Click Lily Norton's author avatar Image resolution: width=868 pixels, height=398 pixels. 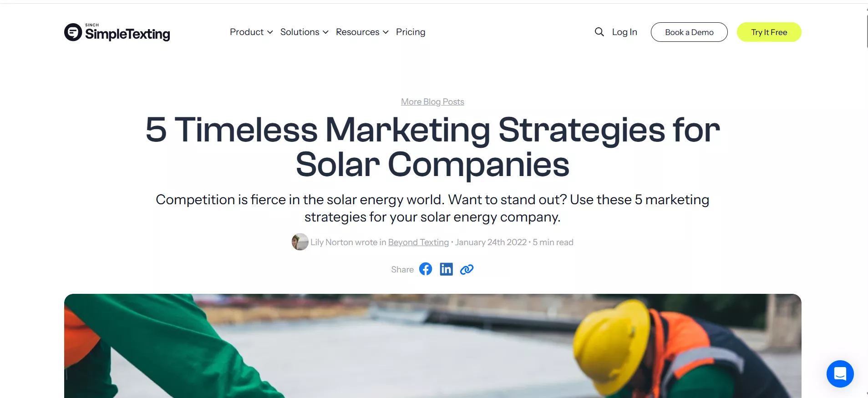pyautogui.click(x=300, y=242)
